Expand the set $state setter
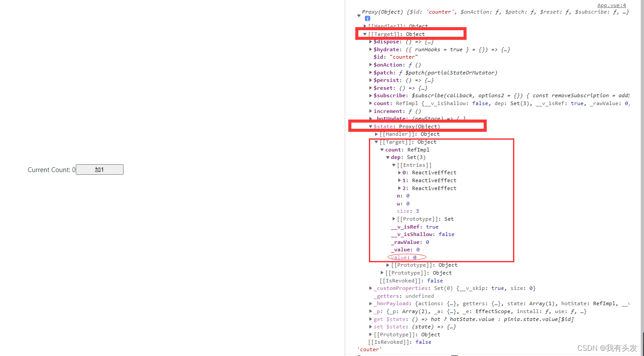The width and height of the screenshot is (644, 356). [x=371, y=327]
